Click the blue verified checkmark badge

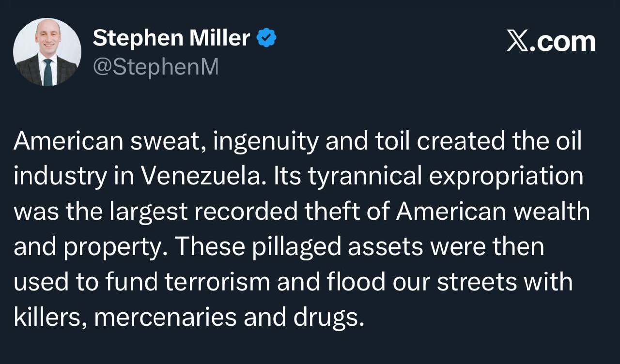266,38
